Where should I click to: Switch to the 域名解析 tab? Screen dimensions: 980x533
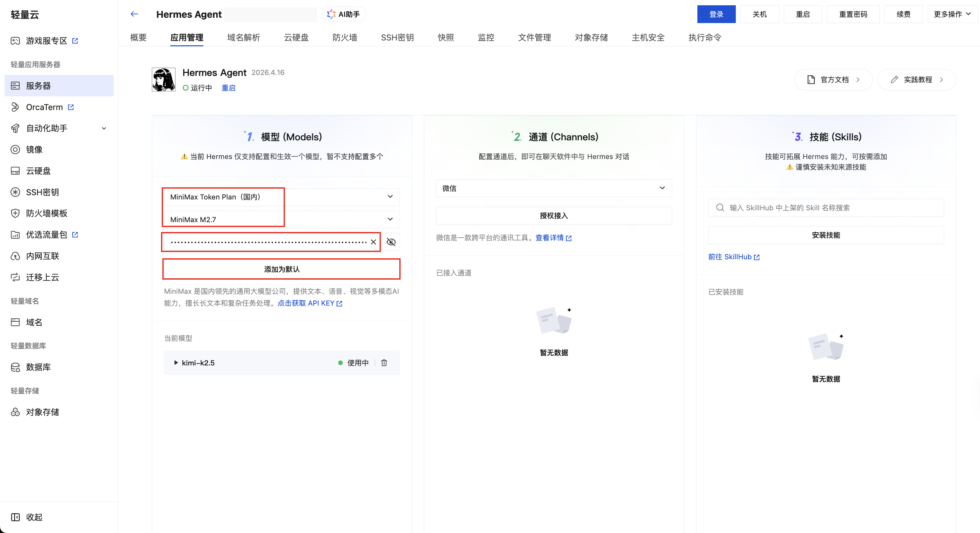[244, 37]
